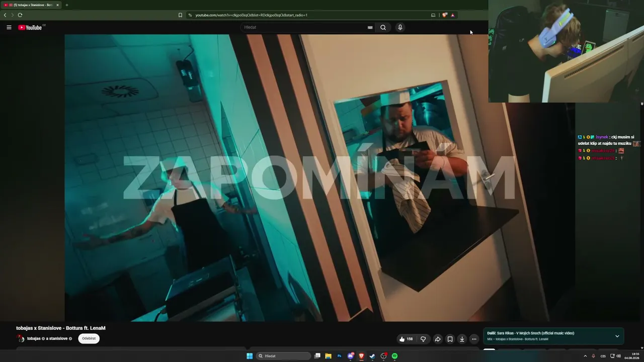Switch the CES keyboard language indicator
The width and height of the screenshot is (644, 362).
603,356
